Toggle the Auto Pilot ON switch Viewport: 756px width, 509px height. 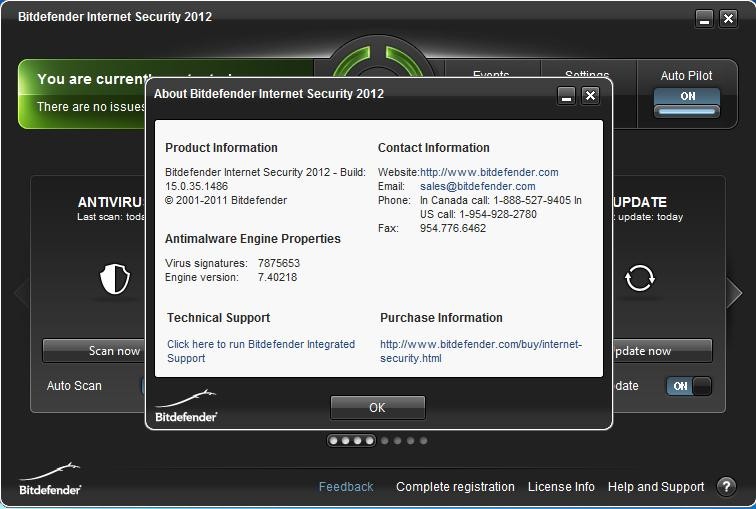pos(687,102)
